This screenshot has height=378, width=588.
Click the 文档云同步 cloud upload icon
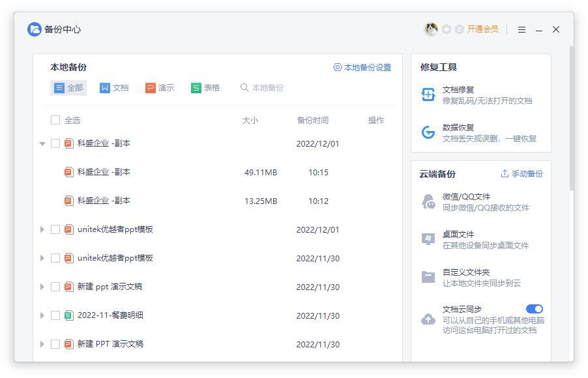click(428, 319)
